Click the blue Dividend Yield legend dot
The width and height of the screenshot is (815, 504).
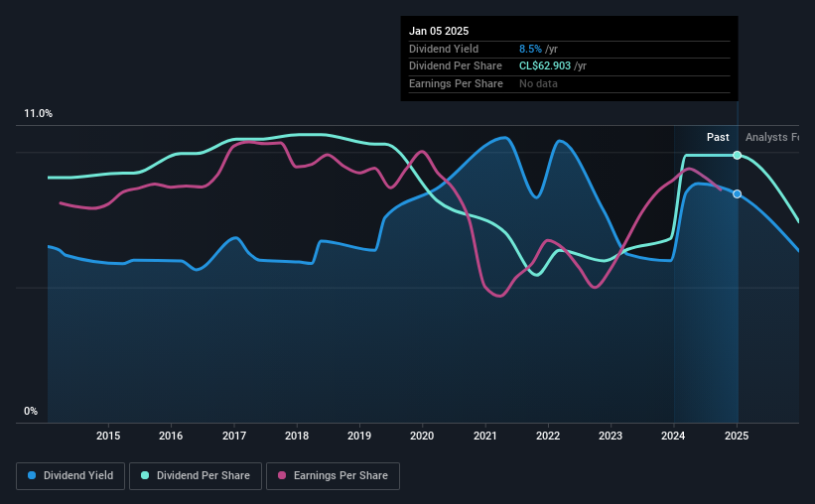[32, 475]
